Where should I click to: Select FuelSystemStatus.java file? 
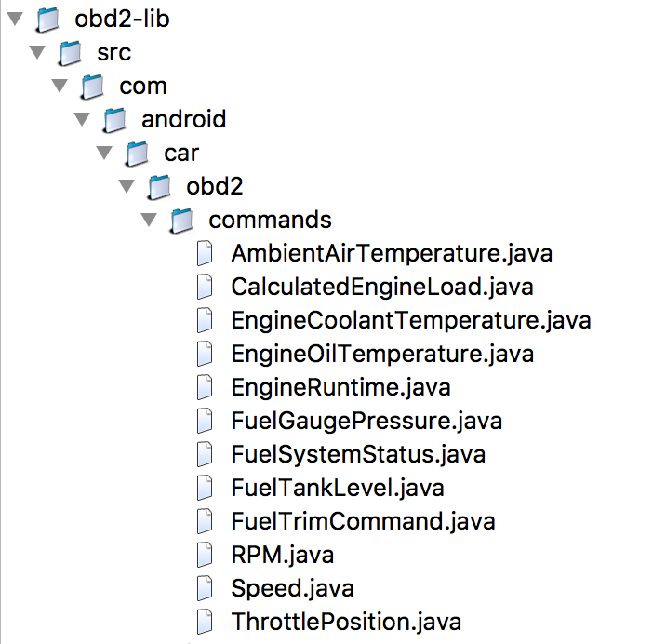pos(358,454)
